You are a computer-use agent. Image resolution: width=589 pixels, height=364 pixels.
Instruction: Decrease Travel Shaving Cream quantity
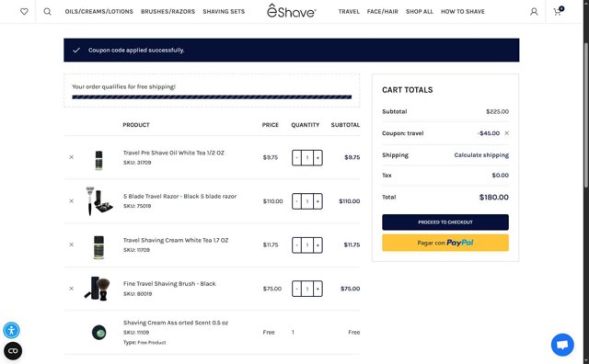tap(296, 245)
